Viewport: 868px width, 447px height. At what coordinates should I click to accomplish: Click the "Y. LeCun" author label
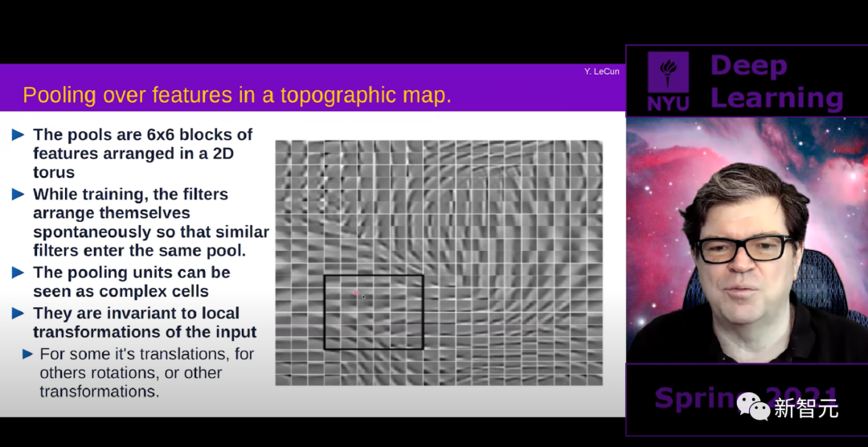tap(602, 72)
